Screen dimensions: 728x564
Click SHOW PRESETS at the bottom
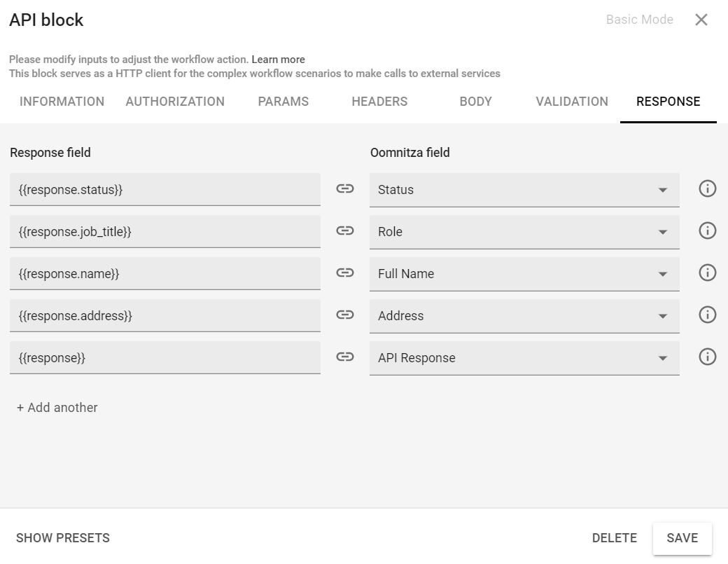pos(62,538)
